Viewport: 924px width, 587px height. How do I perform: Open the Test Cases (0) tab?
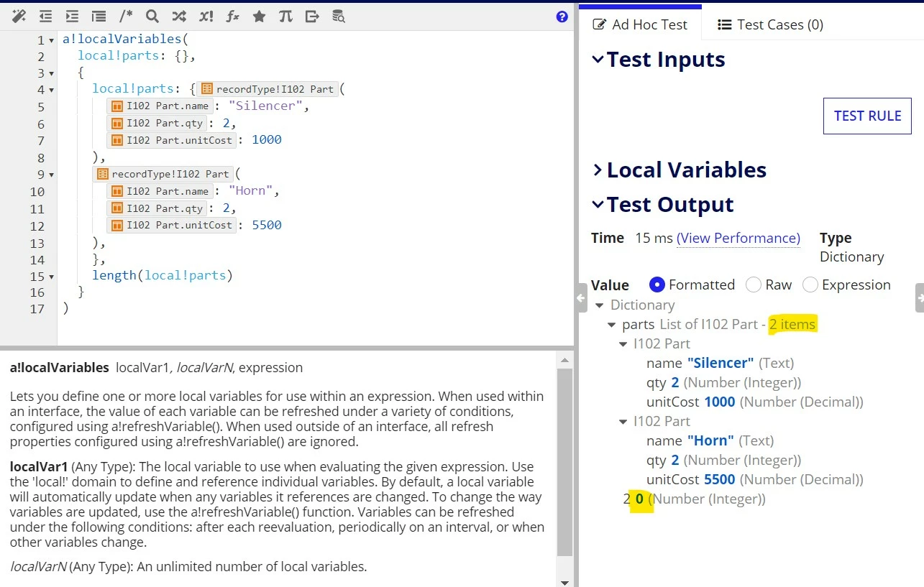(771, 24)
